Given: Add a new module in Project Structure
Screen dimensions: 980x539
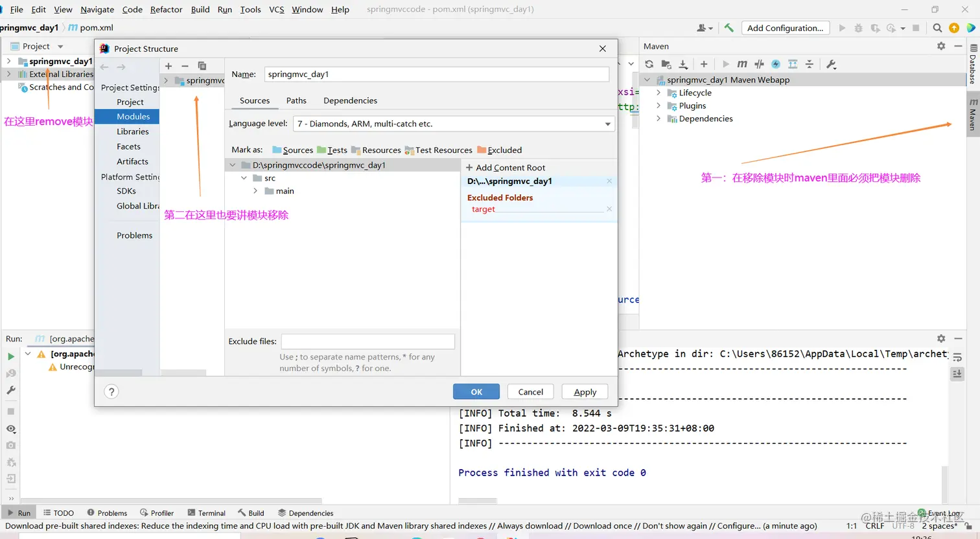Looking at the screenshot, I should [x=169, y=66].
